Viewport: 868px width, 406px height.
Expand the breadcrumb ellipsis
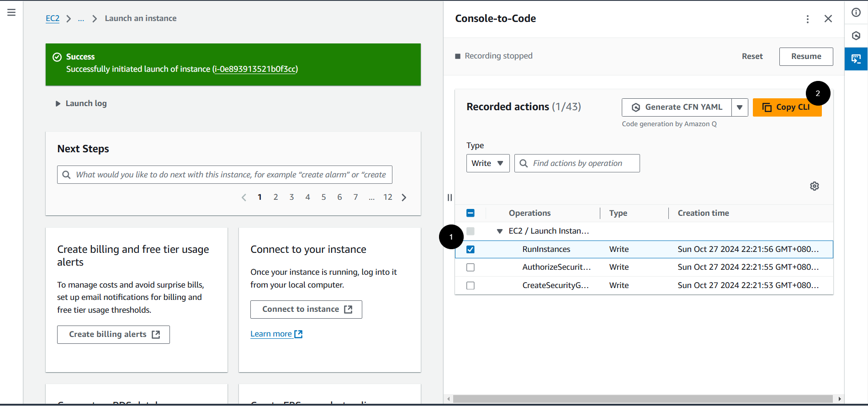click(81, 19)
